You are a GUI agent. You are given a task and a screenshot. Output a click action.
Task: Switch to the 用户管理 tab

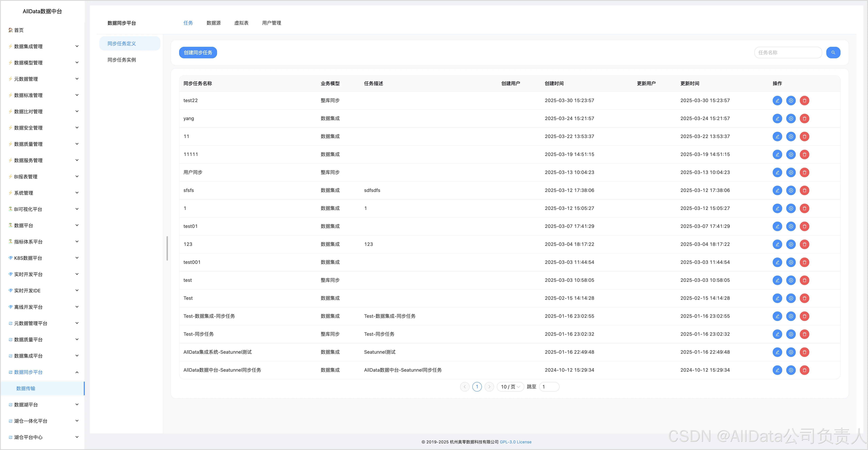click(272, 23)
